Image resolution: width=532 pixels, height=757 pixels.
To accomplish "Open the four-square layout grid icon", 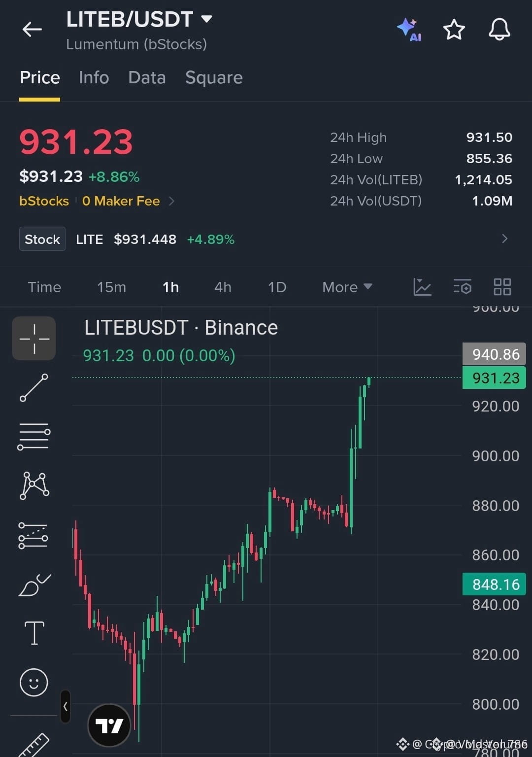I will point(502,287).
